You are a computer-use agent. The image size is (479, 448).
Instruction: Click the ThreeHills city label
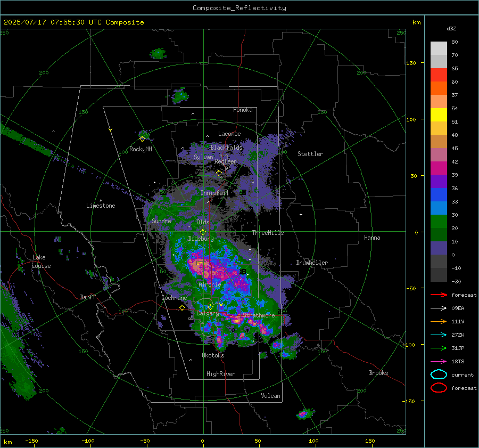click(x=268, y=233)
